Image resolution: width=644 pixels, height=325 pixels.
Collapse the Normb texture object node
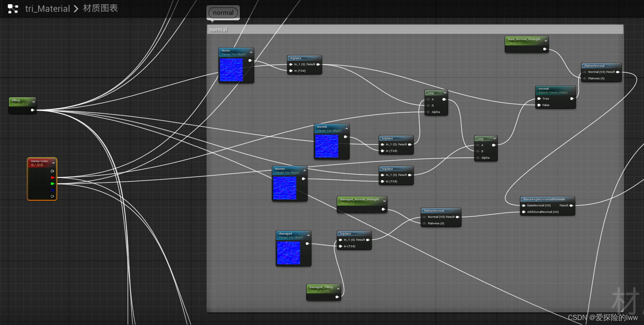tap(347, 129)
